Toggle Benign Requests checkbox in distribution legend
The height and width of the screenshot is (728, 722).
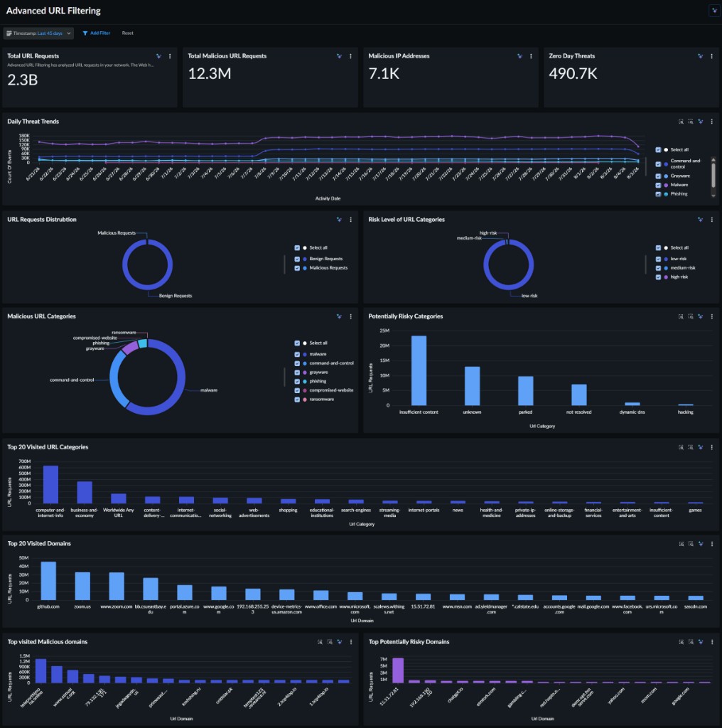click(x=297, y=259)
